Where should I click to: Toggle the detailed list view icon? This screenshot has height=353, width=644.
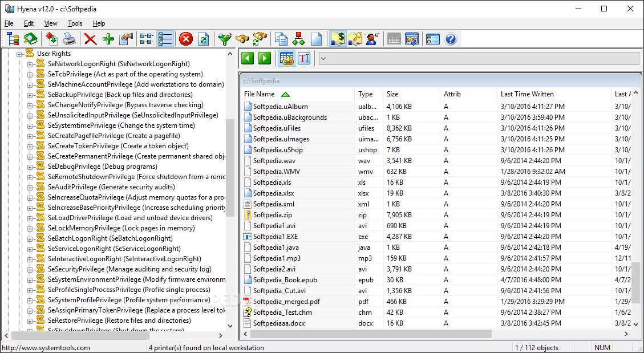[165, 39]
